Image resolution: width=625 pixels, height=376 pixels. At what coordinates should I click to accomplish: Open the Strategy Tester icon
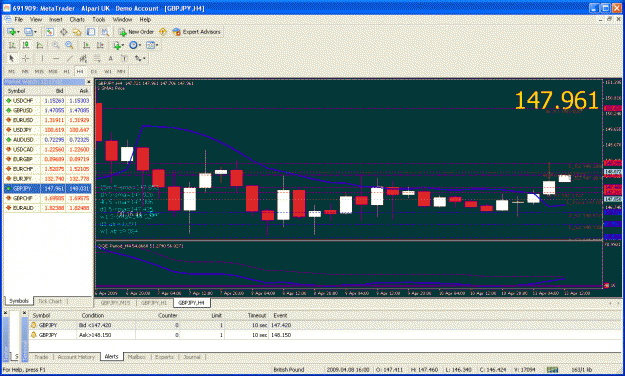(x=105, y=32)
